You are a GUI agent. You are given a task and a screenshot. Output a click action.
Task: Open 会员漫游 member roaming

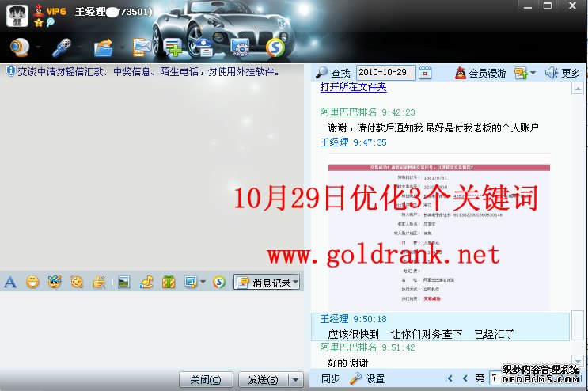480,73
